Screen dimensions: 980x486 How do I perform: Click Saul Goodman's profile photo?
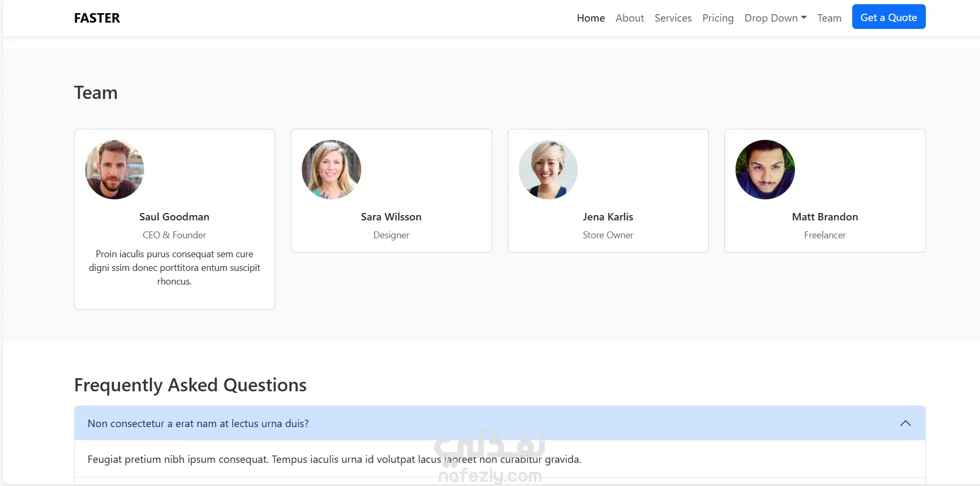[x=115, y=169]
